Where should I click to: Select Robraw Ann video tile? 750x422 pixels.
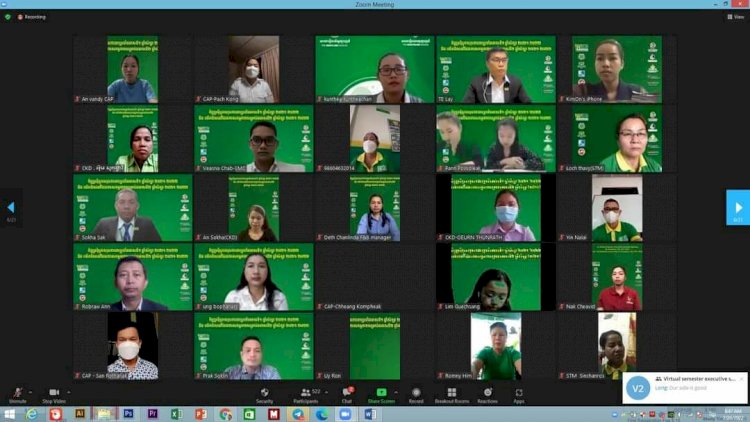coord(132,277)
